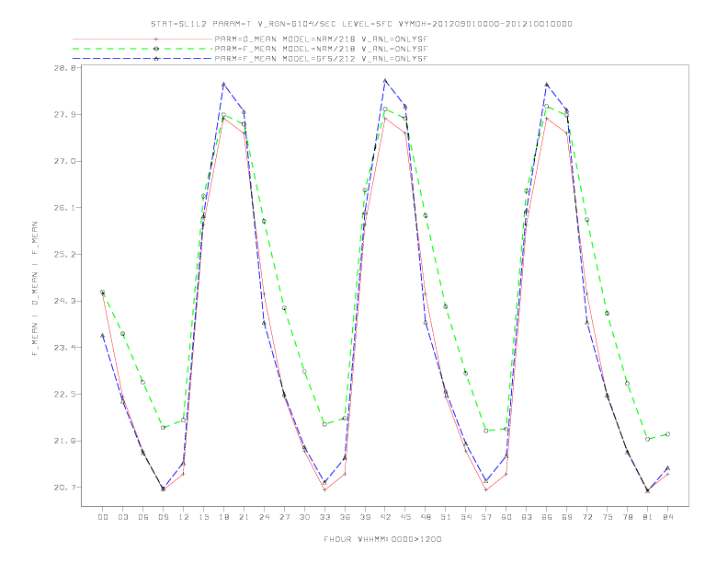Click the x-axis tick label 27
Screen dimensions: 728x563
284,517
